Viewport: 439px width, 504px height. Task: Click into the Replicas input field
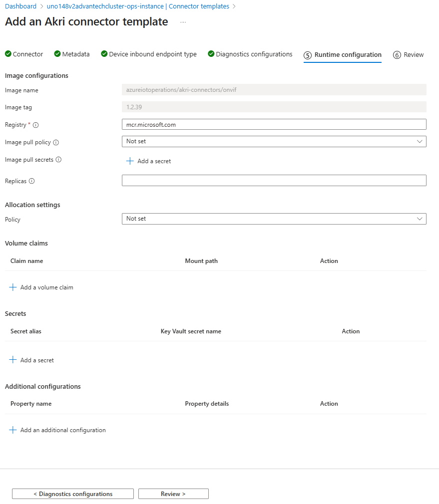[x=274, y=181]
